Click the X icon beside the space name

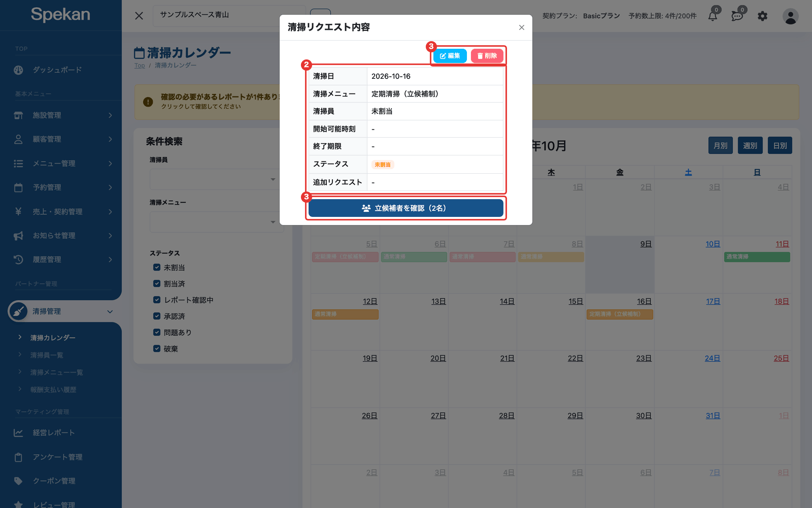(x=139, y=16)
